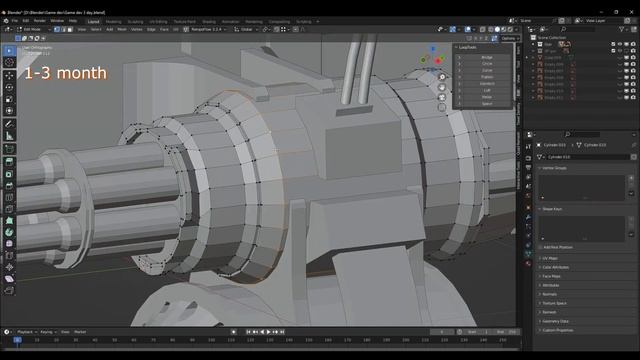640x360 pixels.
Task: Open the viewport Options dropdown
Action: pyautogui.click(x=510, y=38)
